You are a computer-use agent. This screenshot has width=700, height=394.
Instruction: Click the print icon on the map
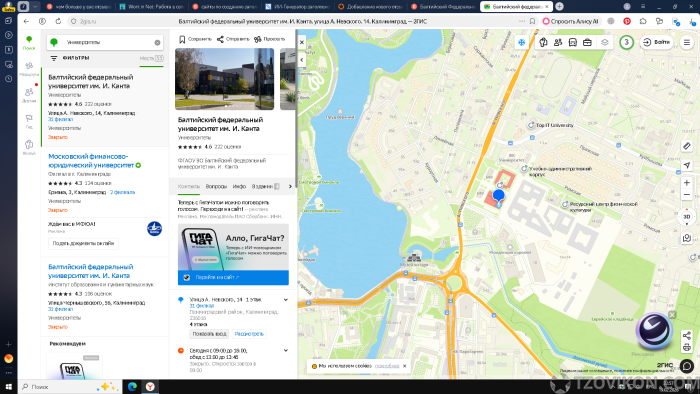click(687, 347)
